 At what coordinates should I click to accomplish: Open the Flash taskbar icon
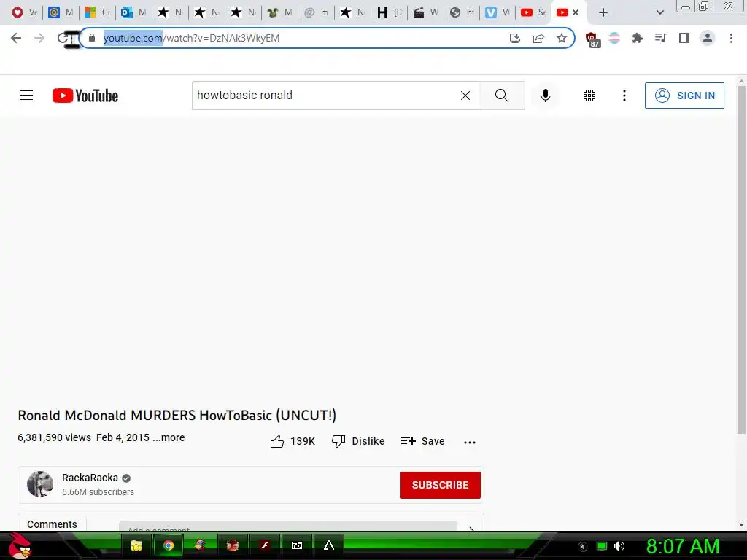tap(265, 545)
